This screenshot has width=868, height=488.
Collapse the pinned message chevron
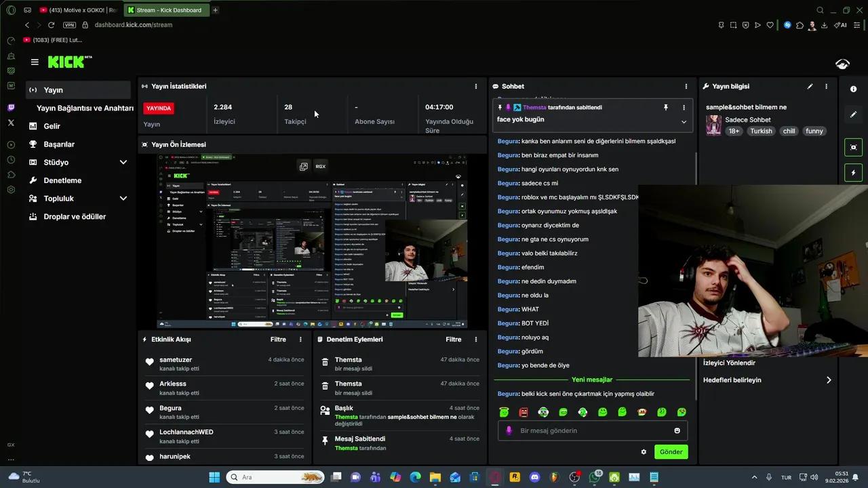[x=684, y=122]
